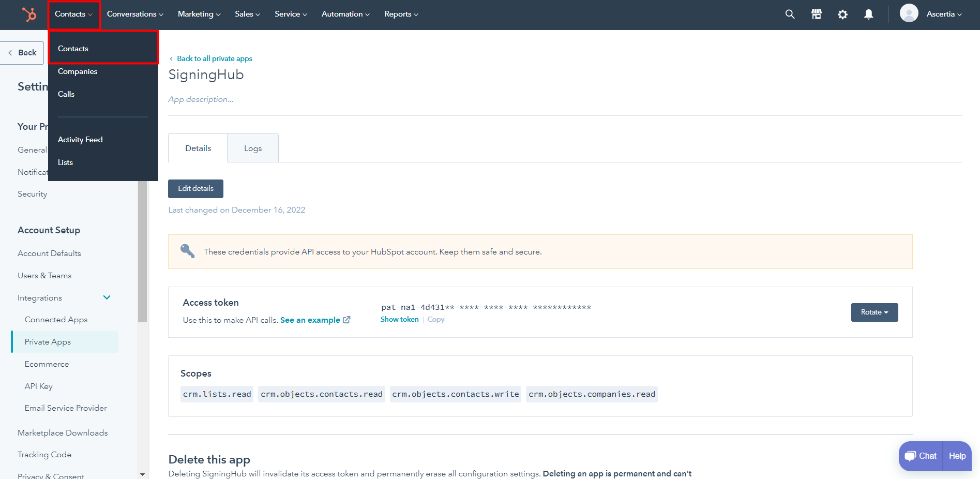Open the notifications bell icon
Viewport: 980px width, 479px height.
click(x=869, y=14)
